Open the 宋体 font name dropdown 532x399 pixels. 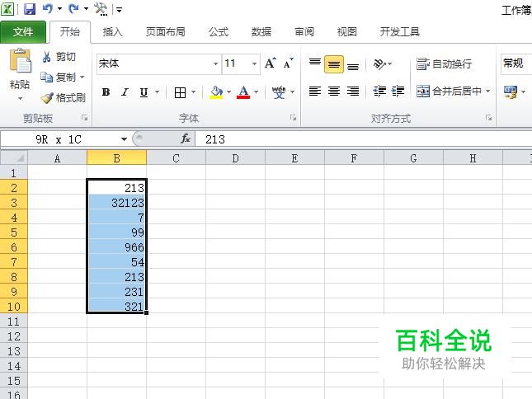[215, 63]
